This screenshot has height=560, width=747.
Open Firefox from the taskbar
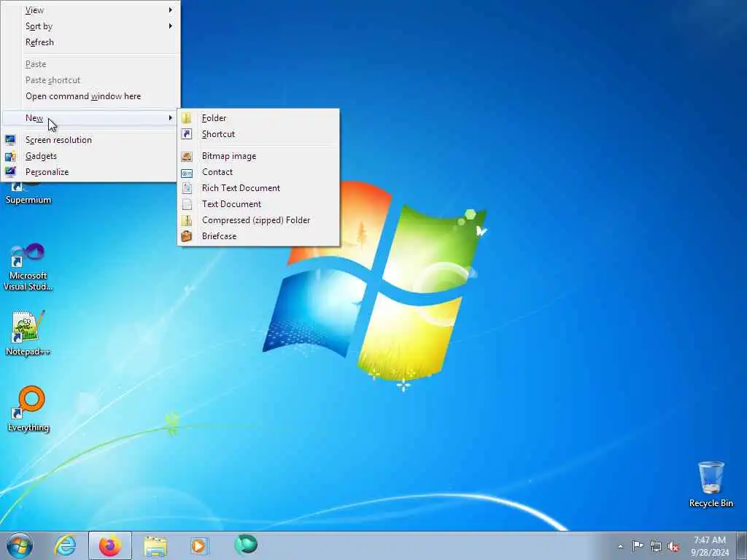[x=109, y=545]
